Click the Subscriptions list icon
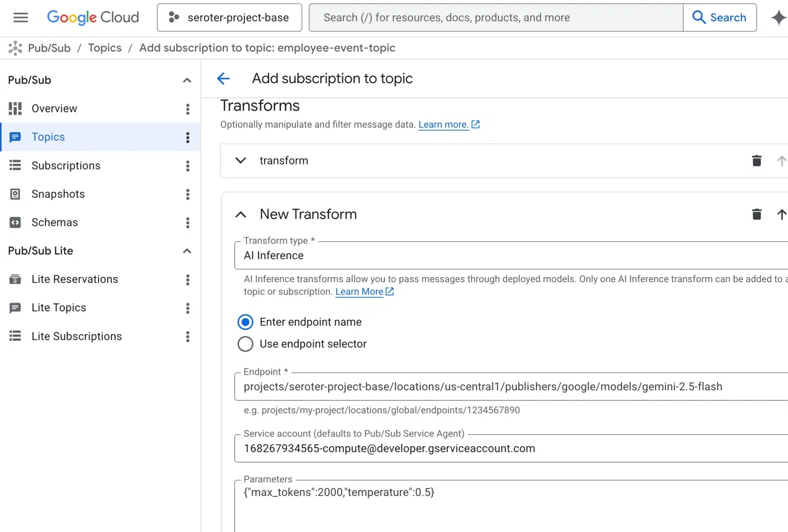Screen dimensions: 788x532 [15, 165]
